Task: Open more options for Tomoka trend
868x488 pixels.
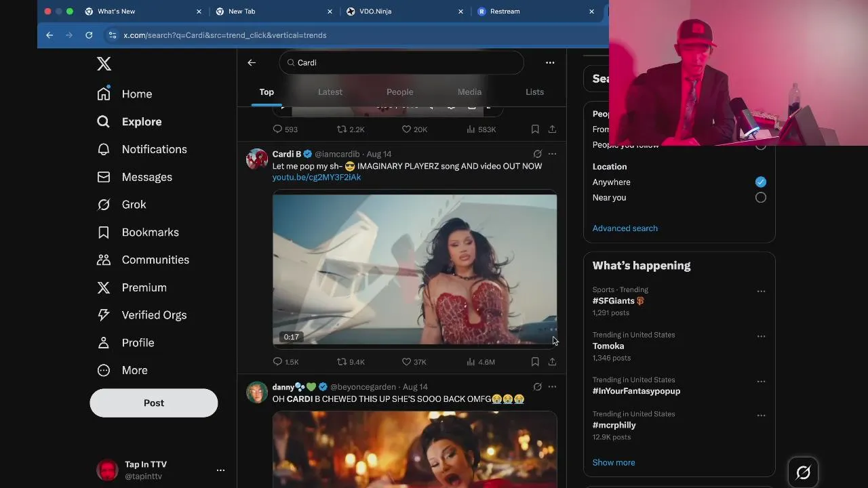Action: 761,336
